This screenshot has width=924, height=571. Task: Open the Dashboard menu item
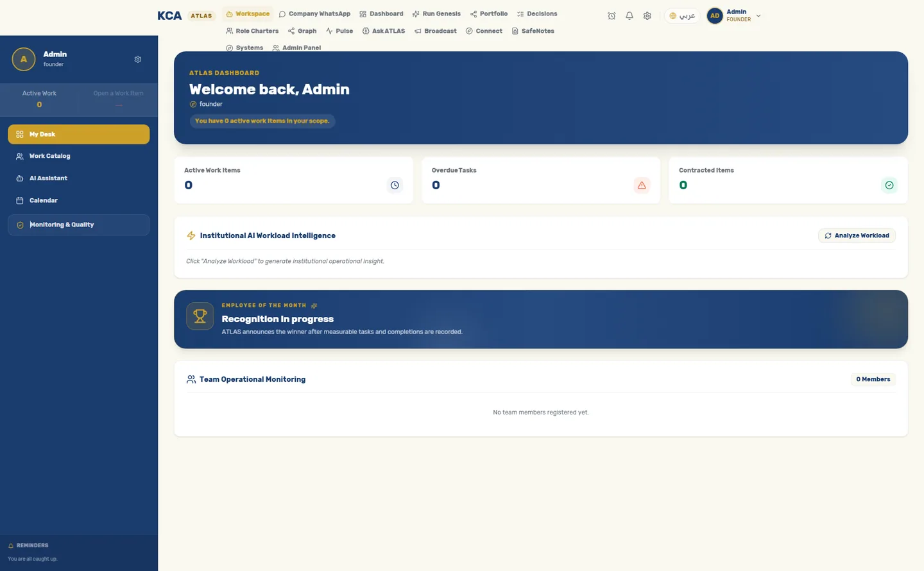pyautogui.click(x=382, y=13)
